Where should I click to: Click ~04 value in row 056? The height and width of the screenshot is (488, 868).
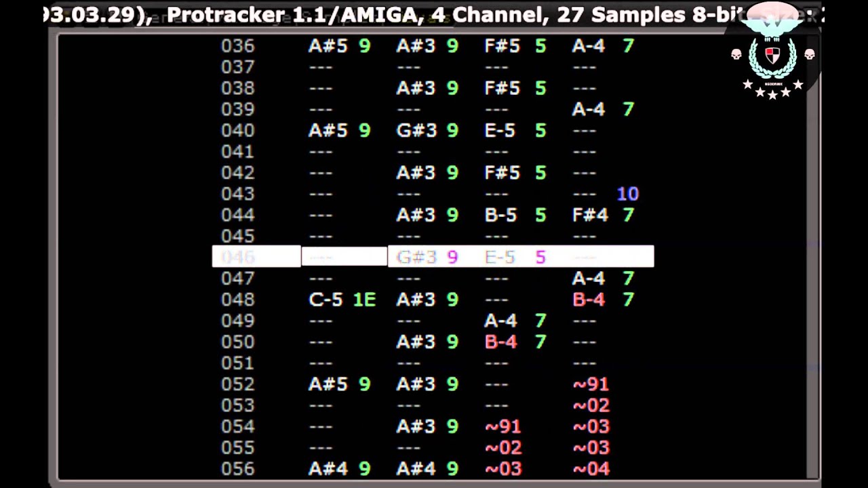(591, 468)
